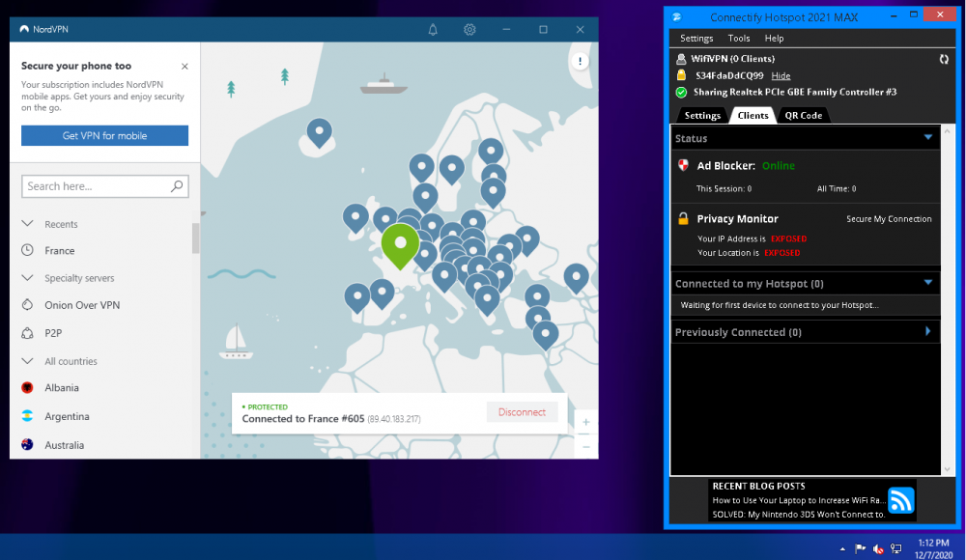Screen dimensions: 966x560
Task: Click Get VPN for mobile
Action: (104, 136)
